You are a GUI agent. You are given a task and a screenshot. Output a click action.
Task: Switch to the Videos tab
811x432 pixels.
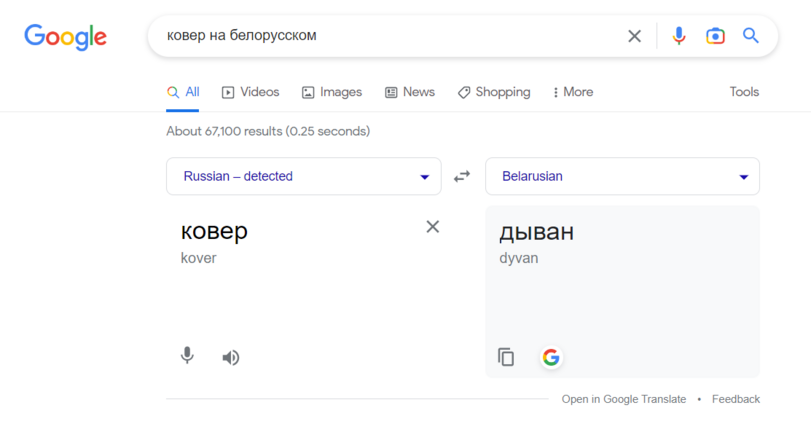click(250, 92)
